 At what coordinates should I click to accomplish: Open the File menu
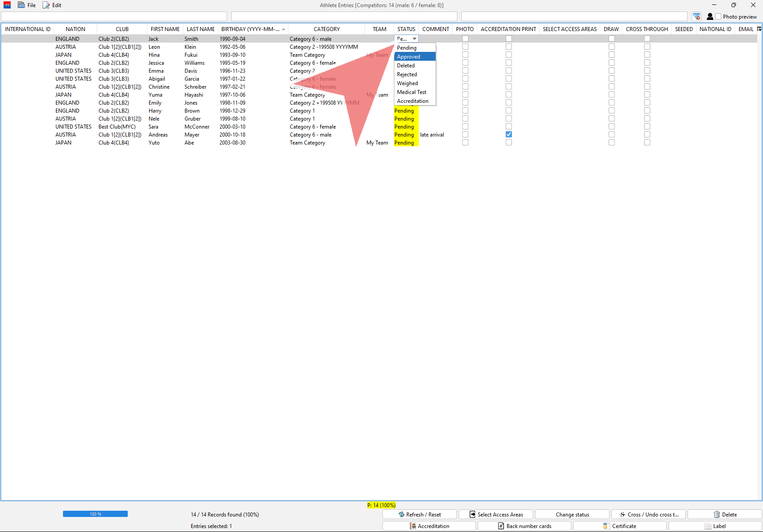tap(27, 5)
